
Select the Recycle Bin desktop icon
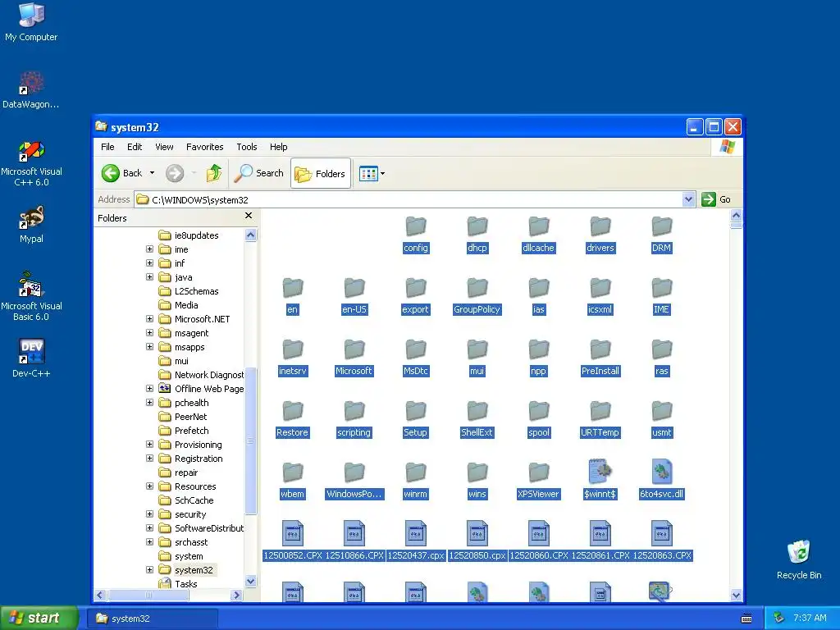799,559
